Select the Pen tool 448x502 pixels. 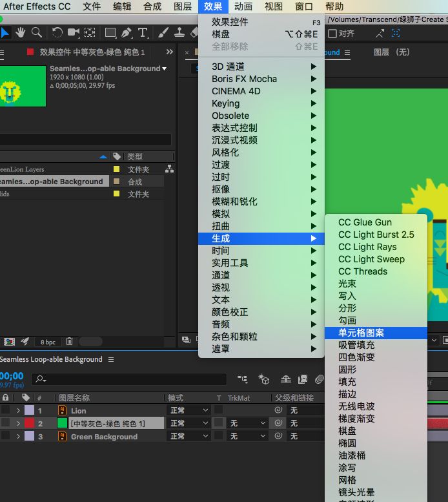tap(127, 33)
